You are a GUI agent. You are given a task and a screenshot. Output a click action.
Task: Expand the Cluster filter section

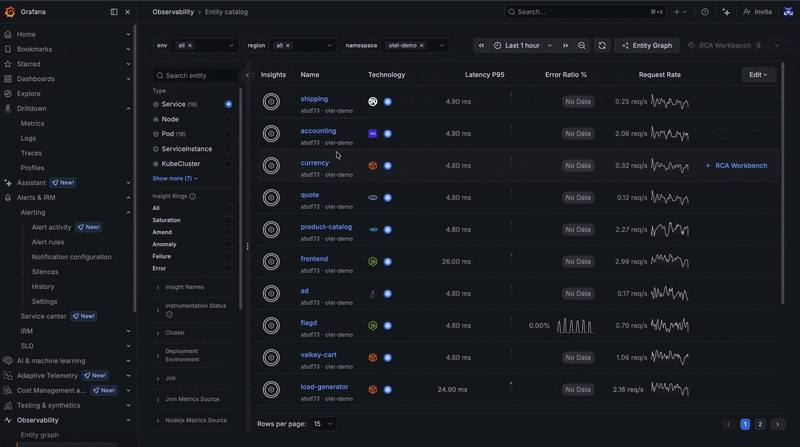(x=174, y=333)
